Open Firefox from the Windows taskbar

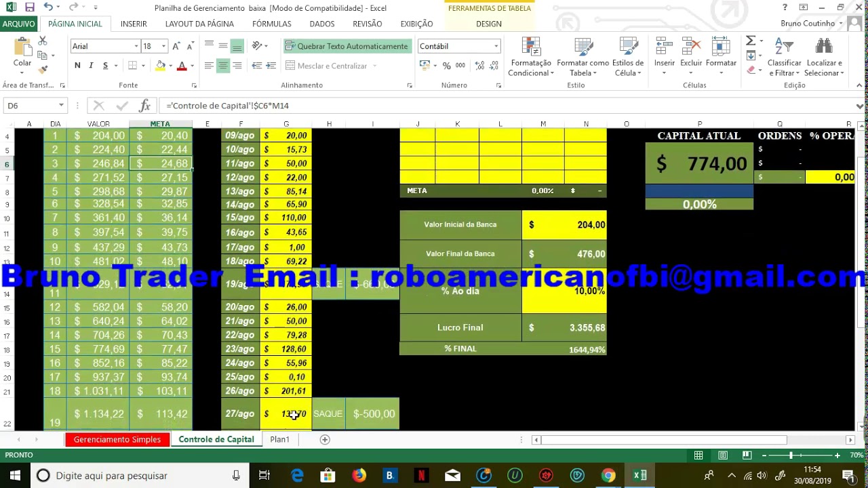359,476
